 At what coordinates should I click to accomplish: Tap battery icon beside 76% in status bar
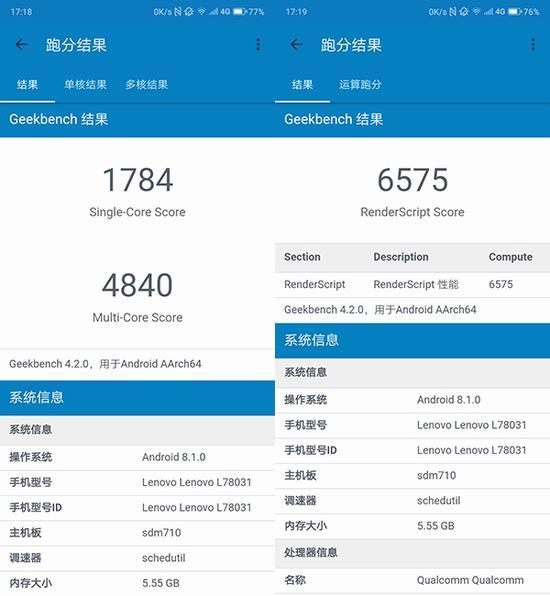515,12
